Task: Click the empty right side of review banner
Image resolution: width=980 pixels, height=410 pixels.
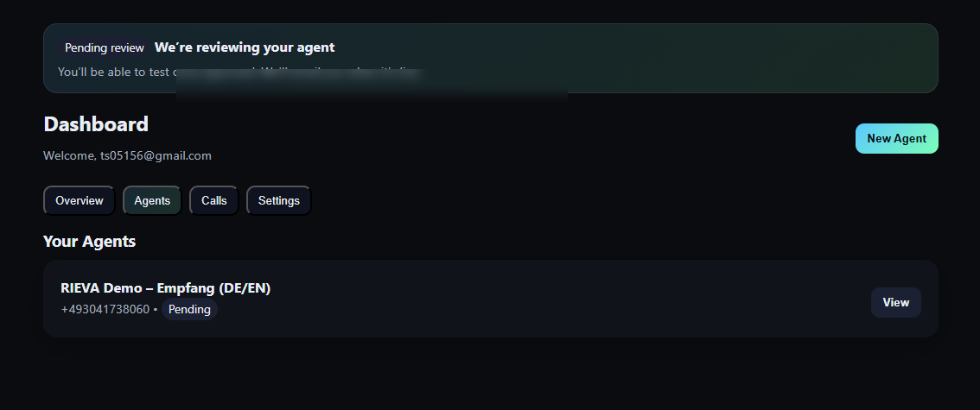Action: click(x=735, y=57)
